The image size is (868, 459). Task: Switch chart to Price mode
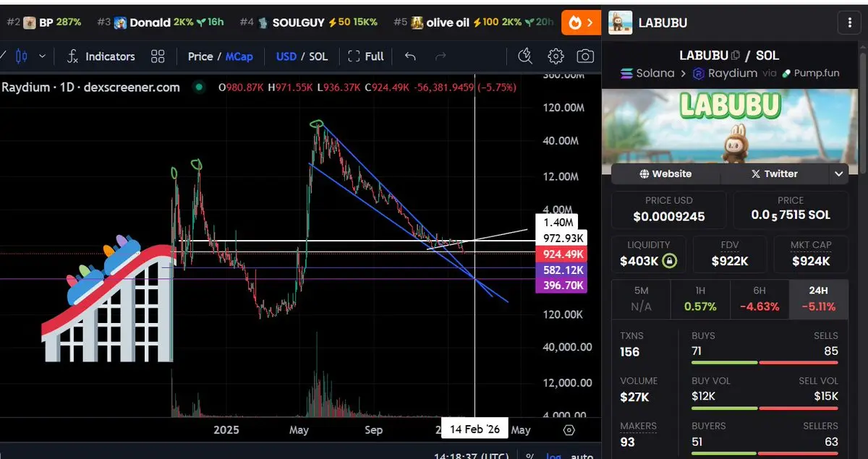[200, 56]
